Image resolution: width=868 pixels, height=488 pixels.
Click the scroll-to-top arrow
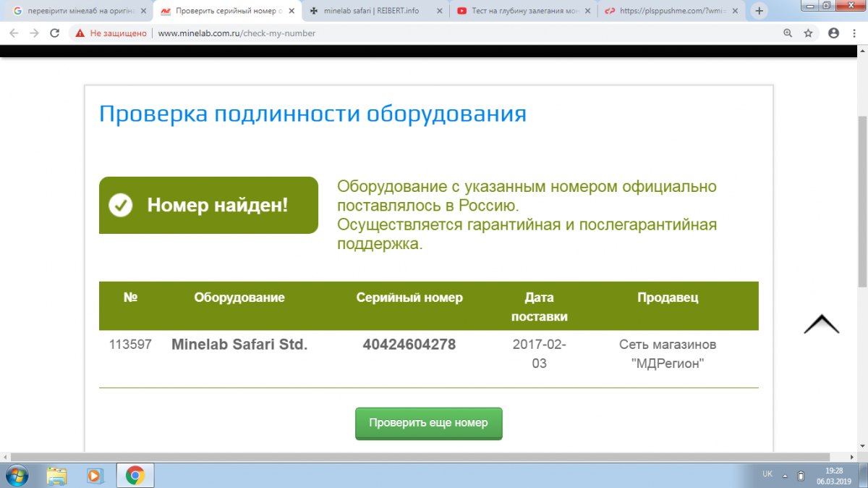pyautogui.click(x=821, y=324)
